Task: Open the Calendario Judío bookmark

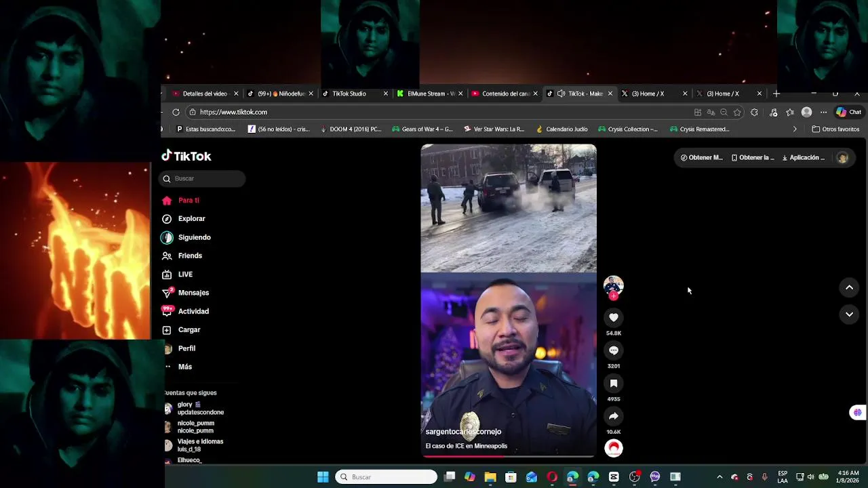Action: coord(561,129)
